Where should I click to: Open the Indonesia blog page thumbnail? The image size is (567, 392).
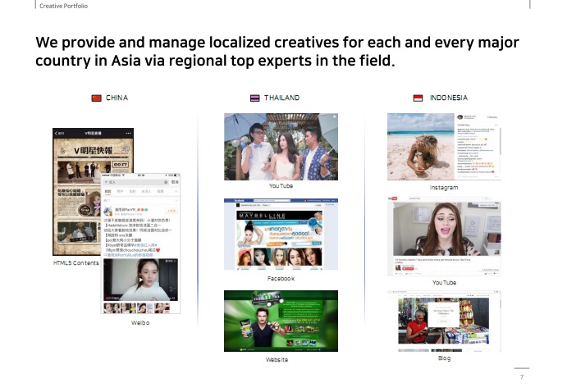tap(444, 321)
